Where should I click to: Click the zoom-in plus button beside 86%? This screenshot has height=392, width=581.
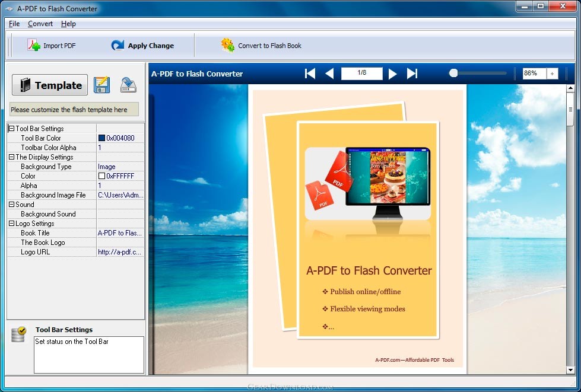(552, 74)
